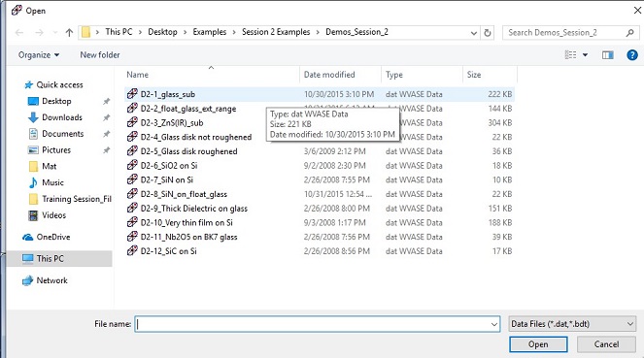
Task: Click the back navigation arrow
Action: coord(19,32)
